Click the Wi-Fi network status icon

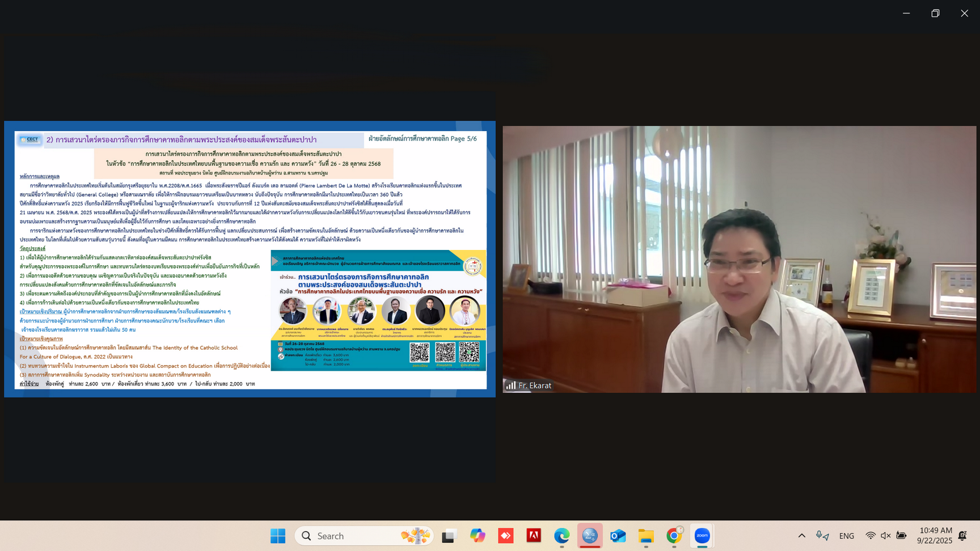point(871,536)
